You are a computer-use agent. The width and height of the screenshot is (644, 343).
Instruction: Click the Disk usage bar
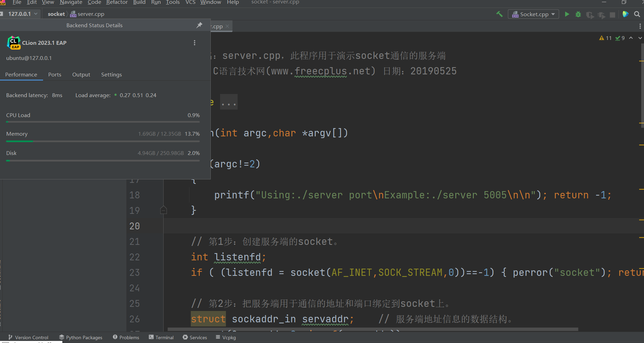(103, 160)
